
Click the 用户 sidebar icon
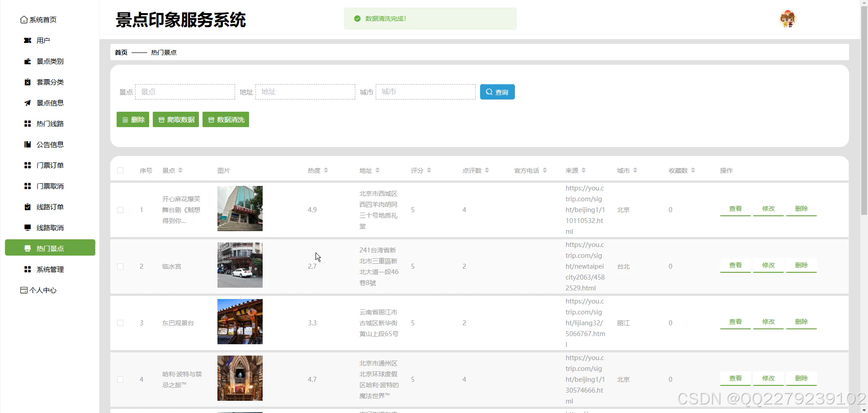(x=28, y=40)
